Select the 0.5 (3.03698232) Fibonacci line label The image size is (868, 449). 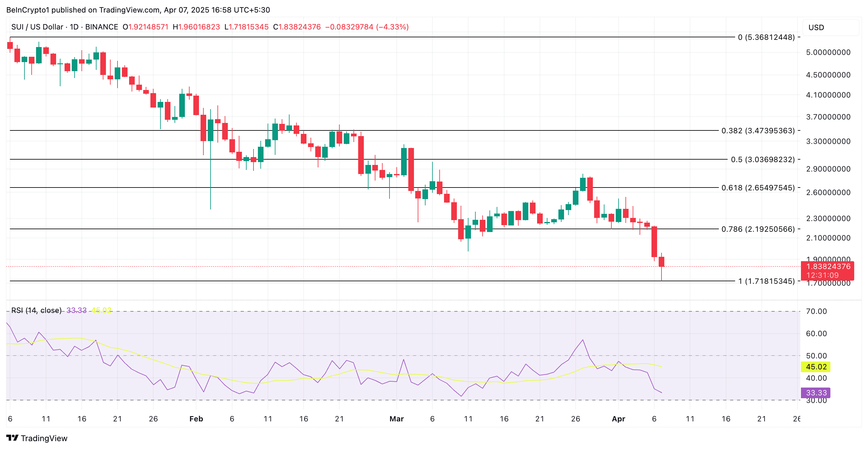click(762, 160)
